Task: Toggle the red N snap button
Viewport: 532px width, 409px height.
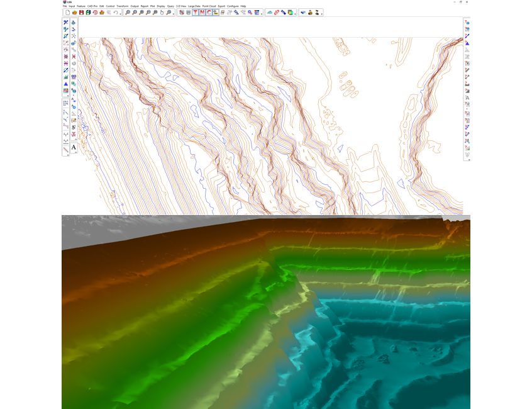Action: coord(202,13)
